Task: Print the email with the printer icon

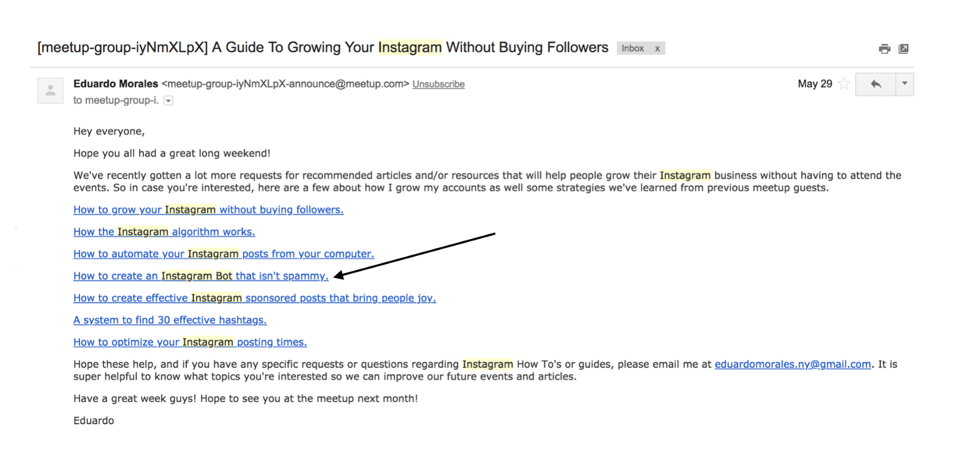Action: pyautogui.click(x=884, y=49)
